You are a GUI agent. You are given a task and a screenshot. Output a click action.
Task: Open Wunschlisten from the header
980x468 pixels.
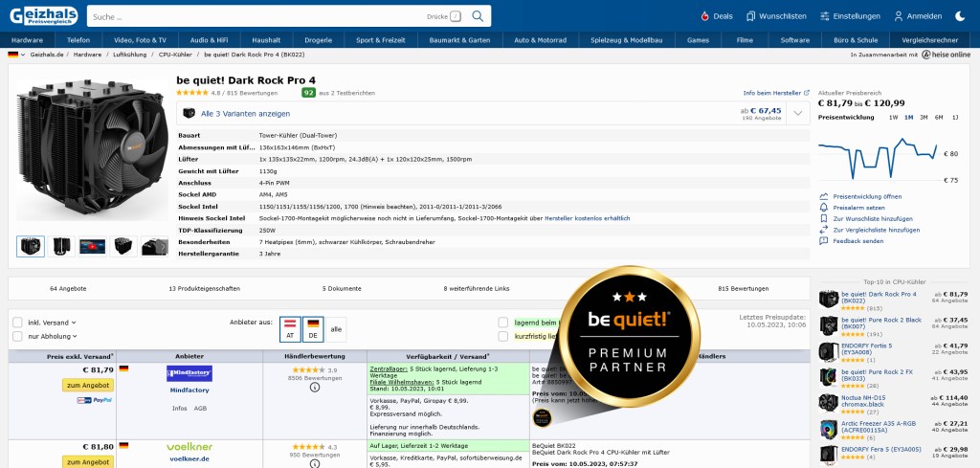click(776, 16)
